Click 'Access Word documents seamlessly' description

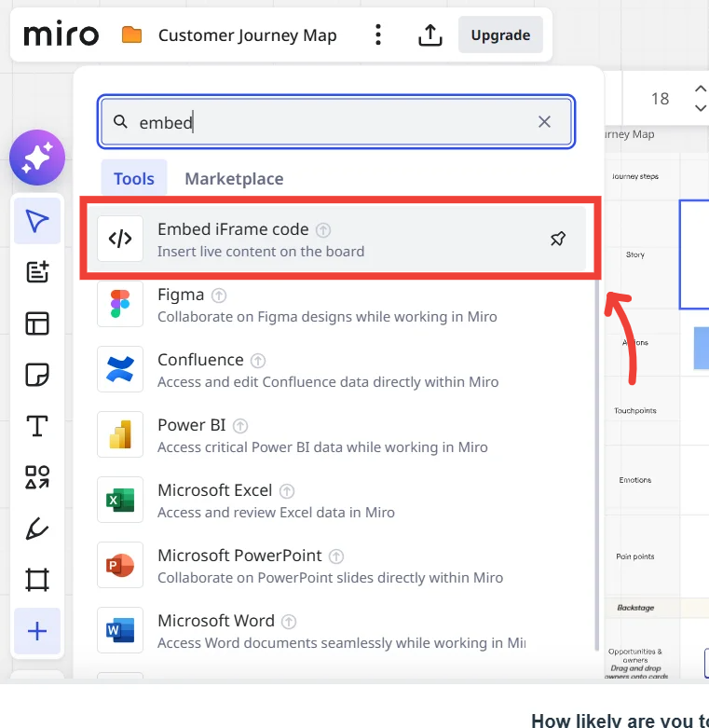342,643
